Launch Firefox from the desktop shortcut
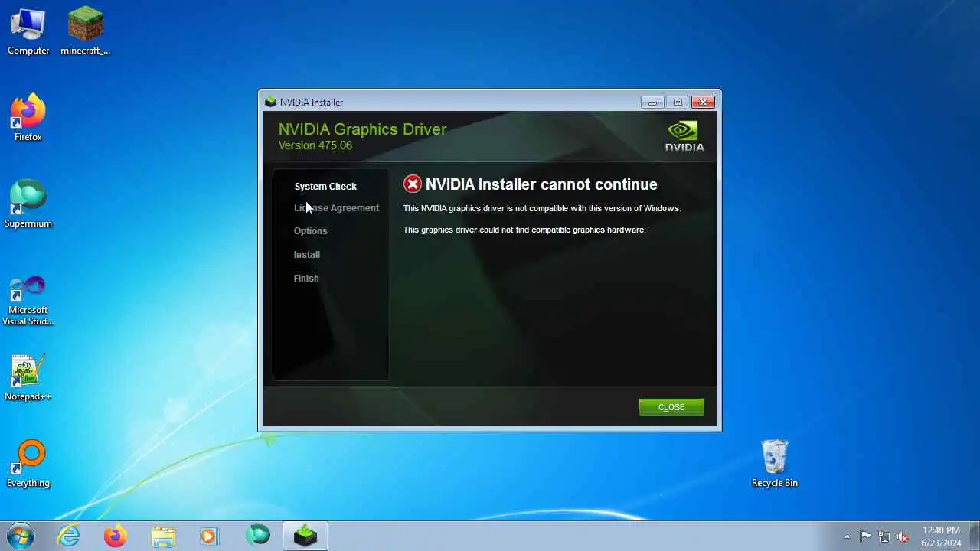Viewport: 980px width, 551px height. point(28,117)
